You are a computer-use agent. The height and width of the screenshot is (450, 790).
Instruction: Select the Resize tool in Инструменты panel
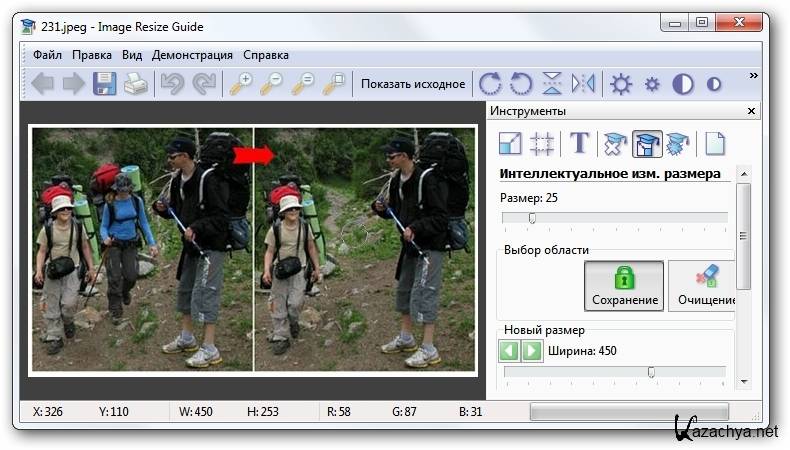[x=510, y=144]
